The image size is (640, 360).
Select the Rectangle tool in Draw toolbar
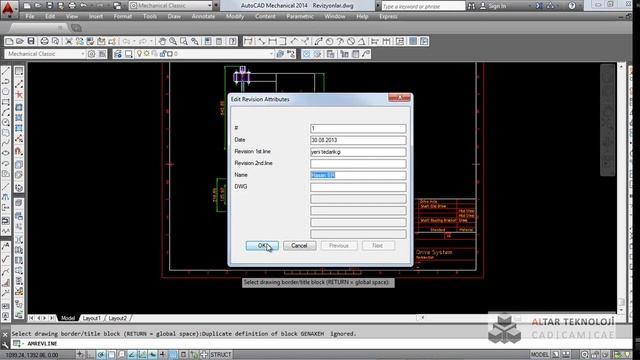click(x=6, y=102)
